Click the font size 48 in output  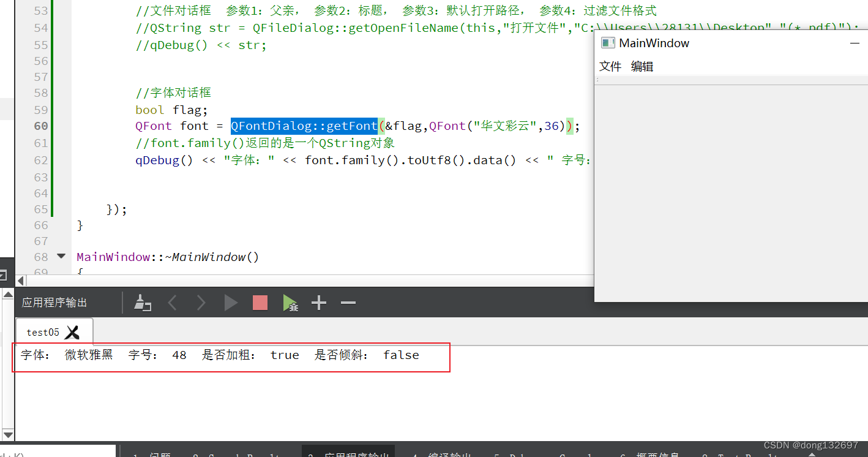click(179, 355)
